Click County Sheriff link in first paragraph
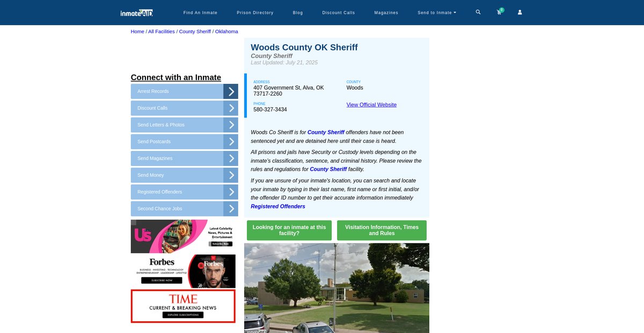Viewport: 644px width, 333px height. (326, 132)
